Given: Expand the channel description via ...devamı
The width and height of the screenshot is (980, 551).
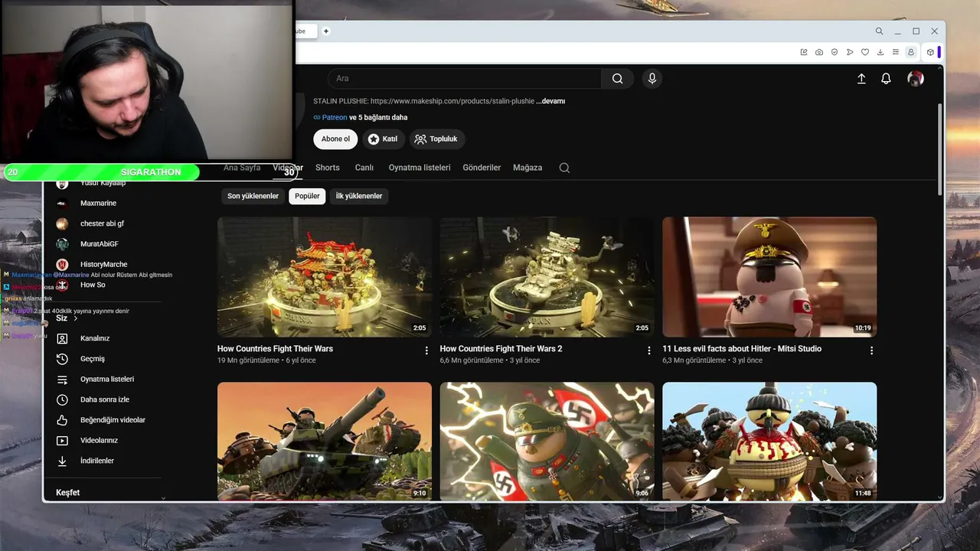Looking at the screenshot, I should (550, 101).
